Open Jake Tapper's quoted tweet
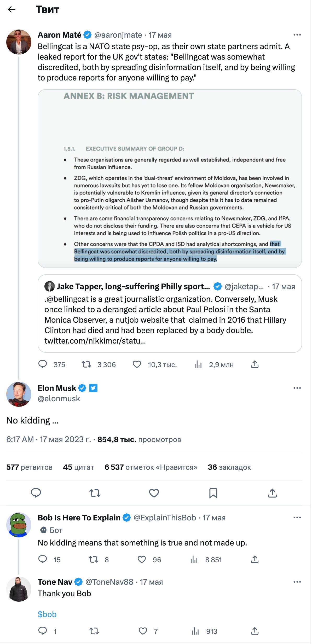The image size is (318, 644). click(170, 313)
